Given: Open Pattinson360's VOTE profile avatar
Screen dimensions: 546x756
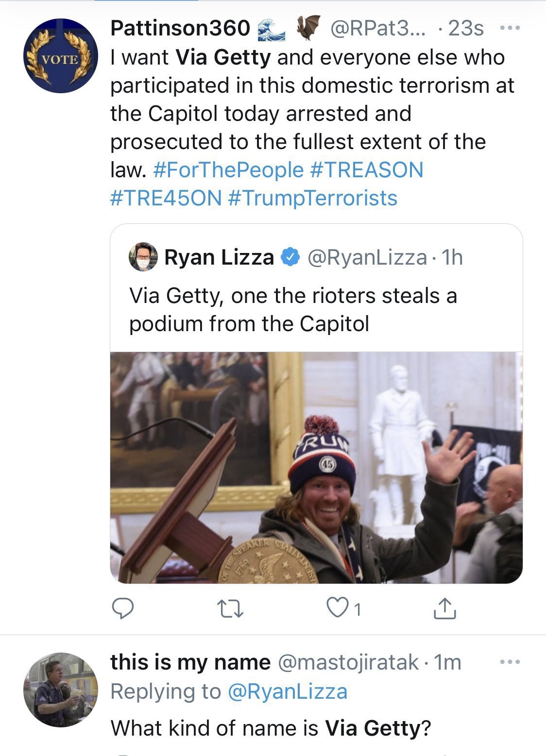Looking at the screenshot, I should tap(60, 56).
